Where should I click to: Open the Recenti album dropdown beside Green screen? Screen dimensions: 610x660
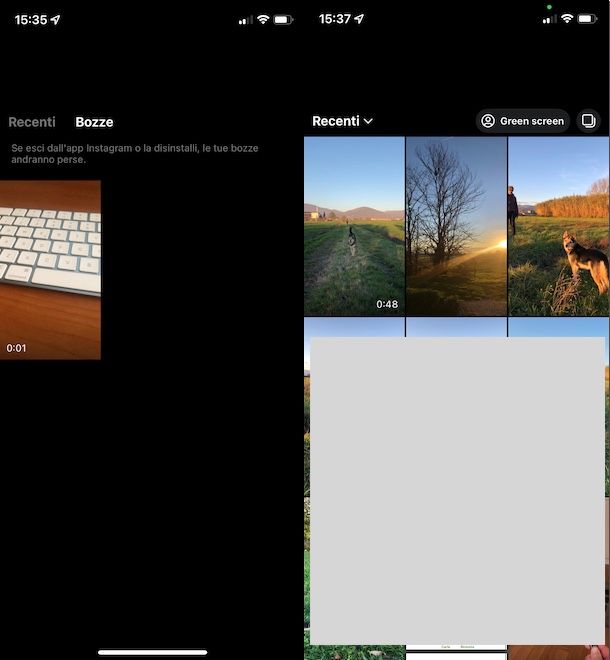pos(341,121)
